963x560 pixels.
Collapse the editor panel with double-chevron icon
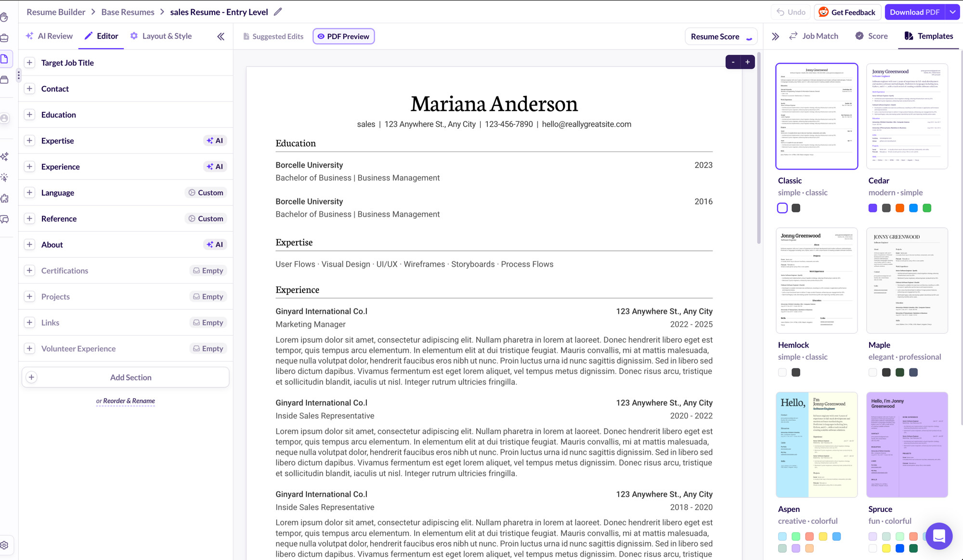[221, 36]
